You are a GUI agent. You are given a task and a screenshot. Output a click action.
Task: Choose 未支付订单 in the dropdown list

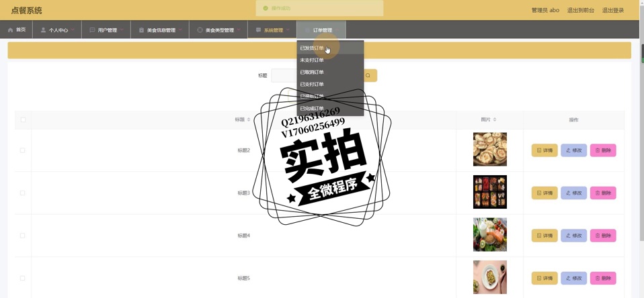pyautogui.click(x=312, y=60)
